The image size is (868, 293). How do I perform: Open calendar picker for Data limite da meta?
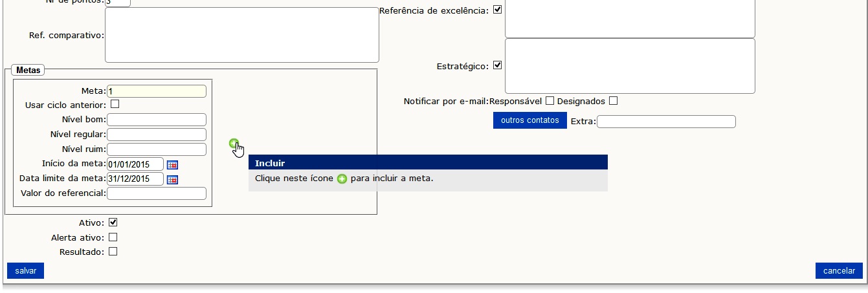172,179
